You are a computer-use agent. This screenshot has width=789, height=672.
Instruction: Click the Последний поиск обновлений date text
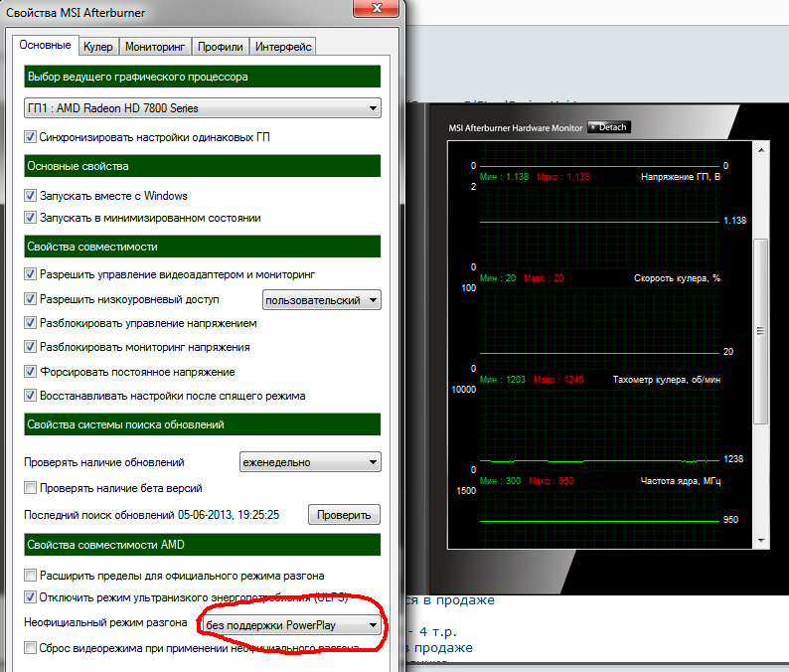(x=151, y=515)
